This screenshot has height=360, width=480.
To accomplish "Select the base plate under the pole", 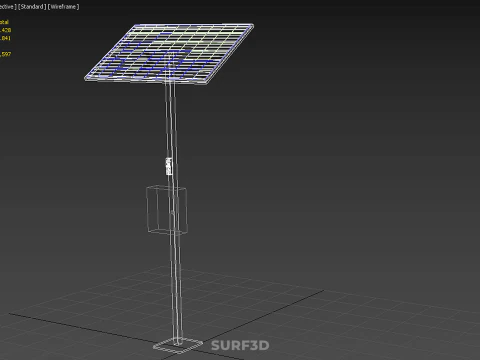I will (178, 346).
